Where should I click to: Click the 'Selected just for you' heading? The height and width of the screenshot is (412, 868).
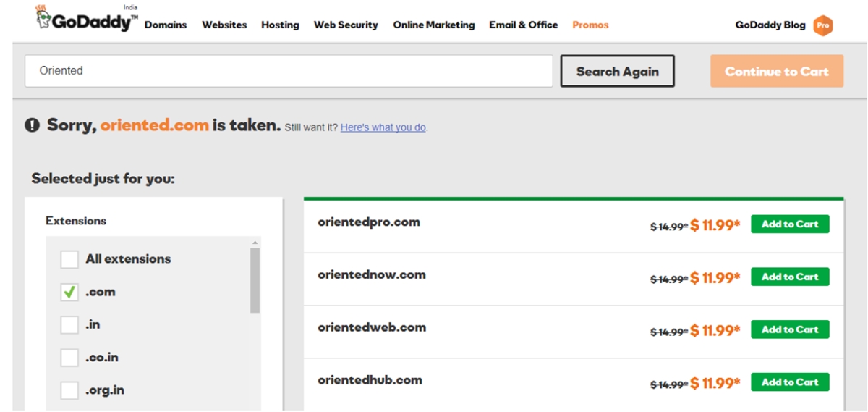(x=103, y=178)
